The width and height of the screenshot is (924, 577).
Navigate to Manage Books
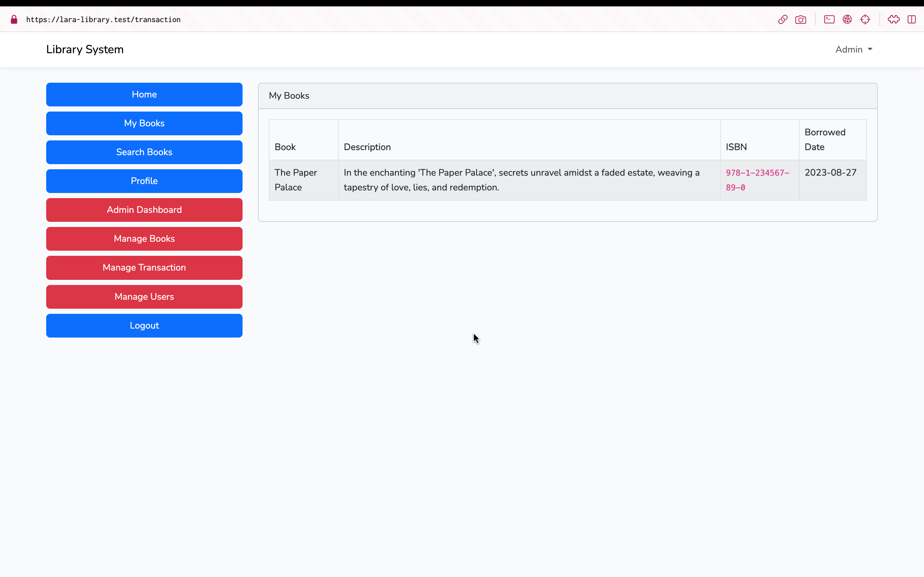pyautogui.click(x=144, y=238)
